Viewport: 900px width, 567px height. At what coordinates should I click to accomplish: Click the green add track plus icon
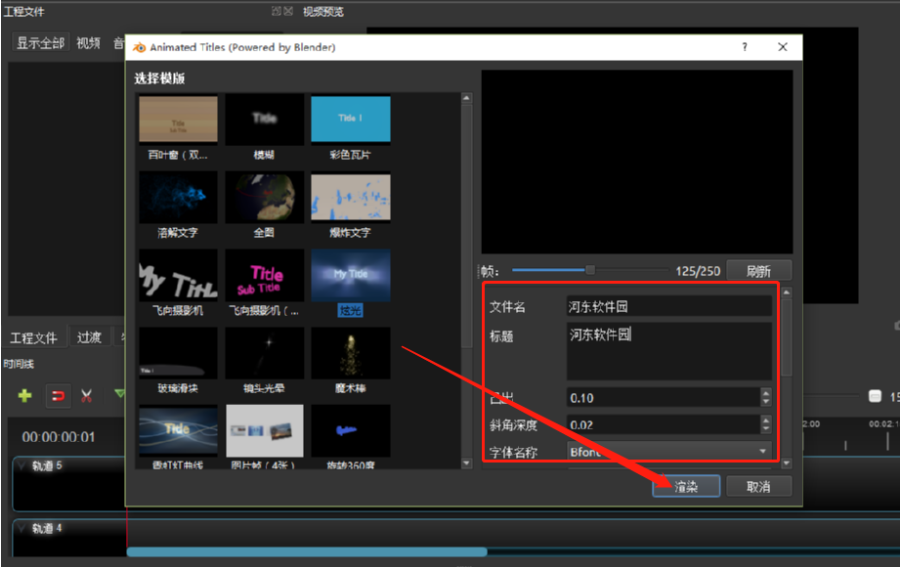click(25, 395)
